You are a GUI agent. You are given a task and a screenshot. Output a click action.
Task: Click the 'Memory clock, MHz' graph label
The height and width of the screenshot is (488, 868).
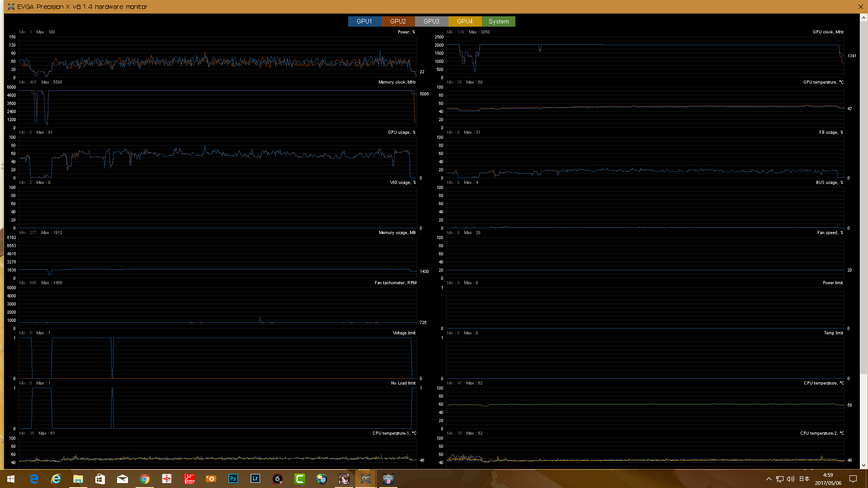pyautogui.click(x=397, y=82)
